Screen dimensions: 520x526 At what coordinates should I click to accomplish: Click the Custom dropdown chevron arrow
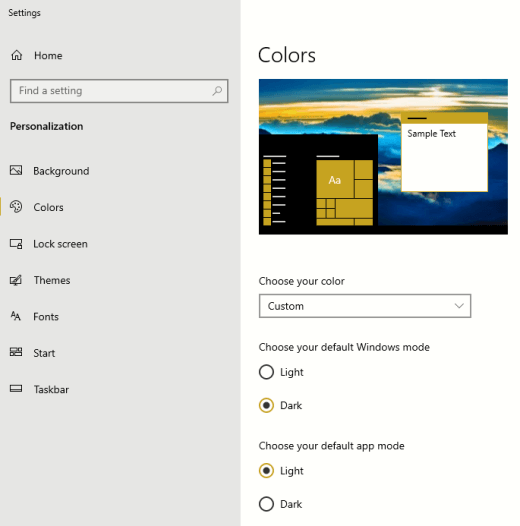click(459, 306)
